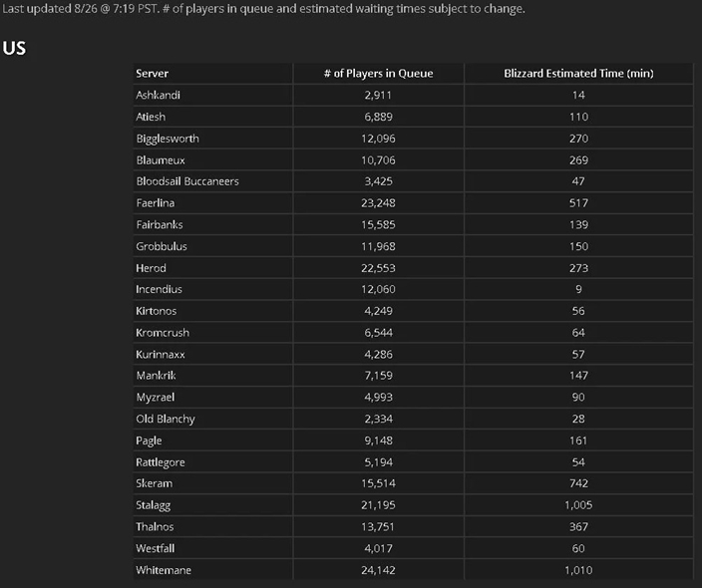This screenshot has width=702, height=588.
Task: Click the Bloodsail Buccaneers server name
Action: 187,181
